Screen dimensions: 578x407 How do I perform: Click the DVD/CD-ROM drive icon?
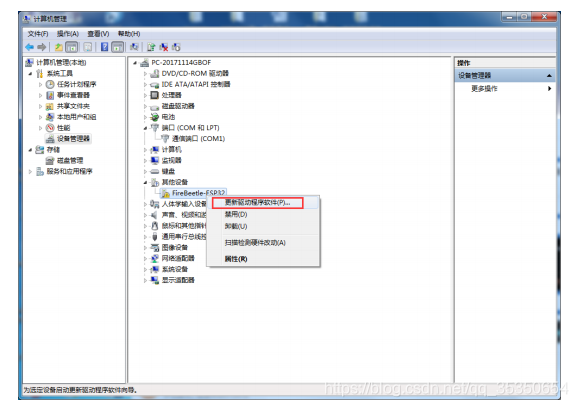pos(155,73)
